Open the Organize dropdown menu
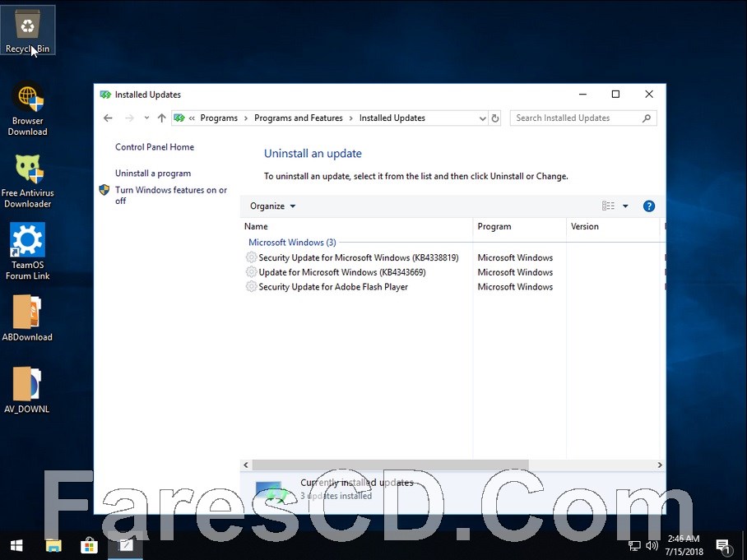This screenshot has width=747, height=560. click(x=272, y=206)
